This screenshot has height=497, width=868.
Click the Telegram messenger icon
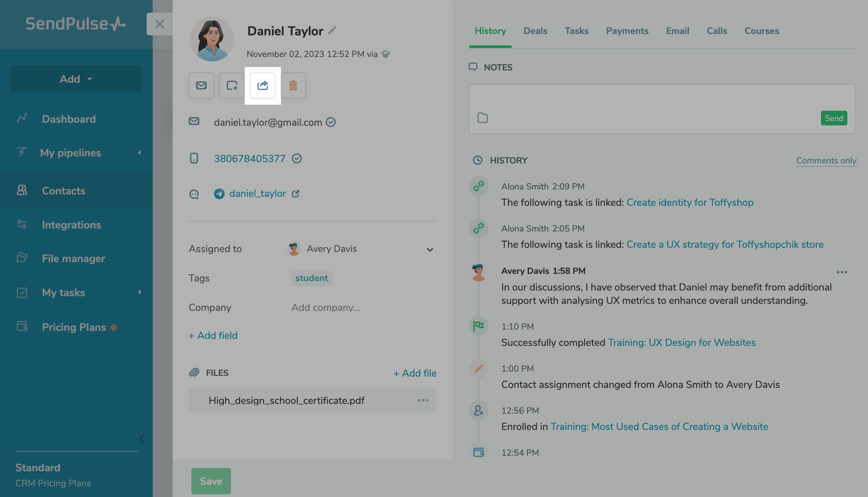219,194
